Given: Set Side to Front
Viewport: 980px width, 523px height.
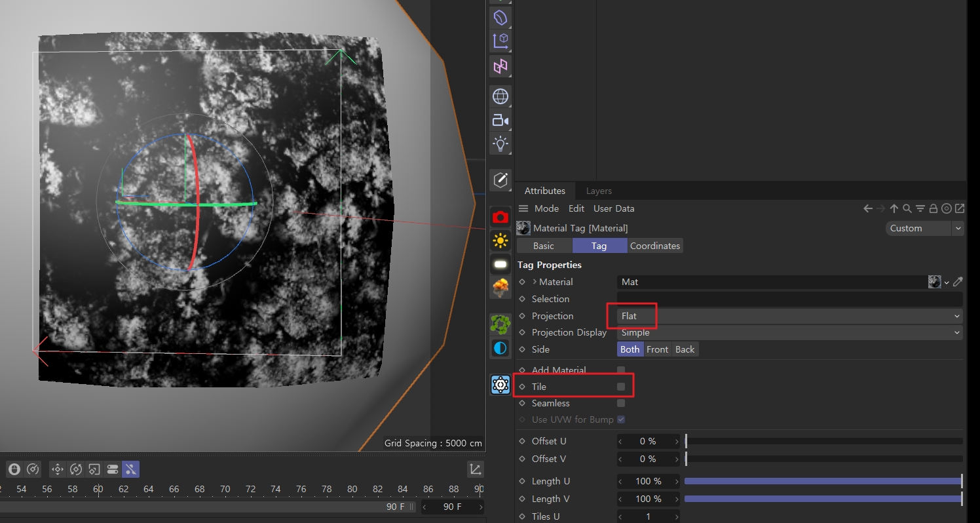Looking at the screenshot, I should click(658, 349).
